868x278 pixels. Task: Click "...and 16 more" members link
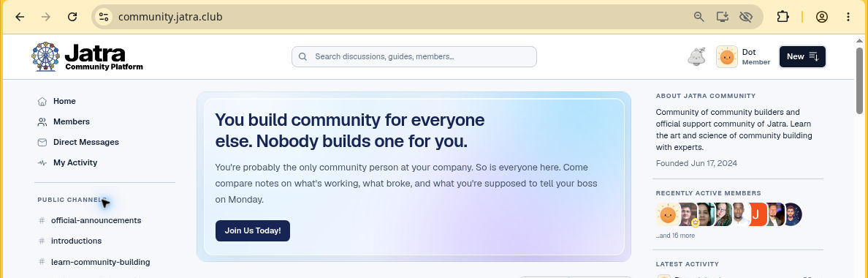675,236
